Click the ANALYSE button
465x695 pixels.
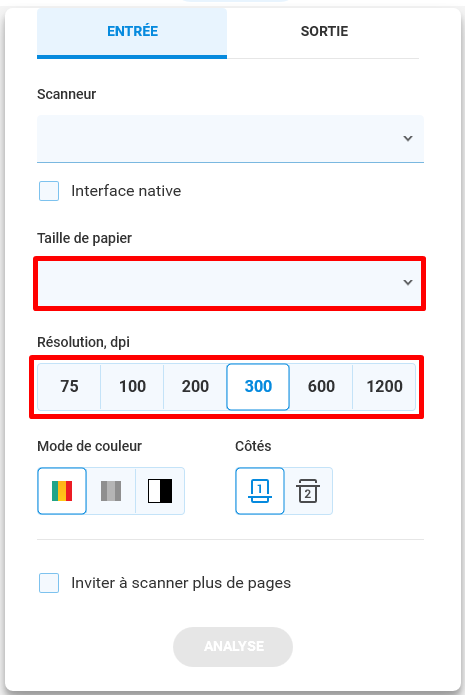point(233,647)
